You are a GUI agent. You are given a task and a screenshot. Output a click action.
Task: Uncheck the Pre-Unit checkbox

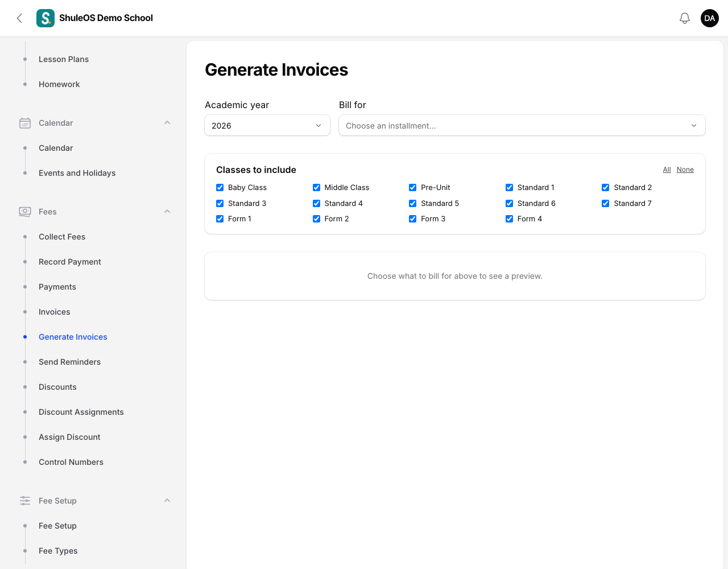point(413,188)
